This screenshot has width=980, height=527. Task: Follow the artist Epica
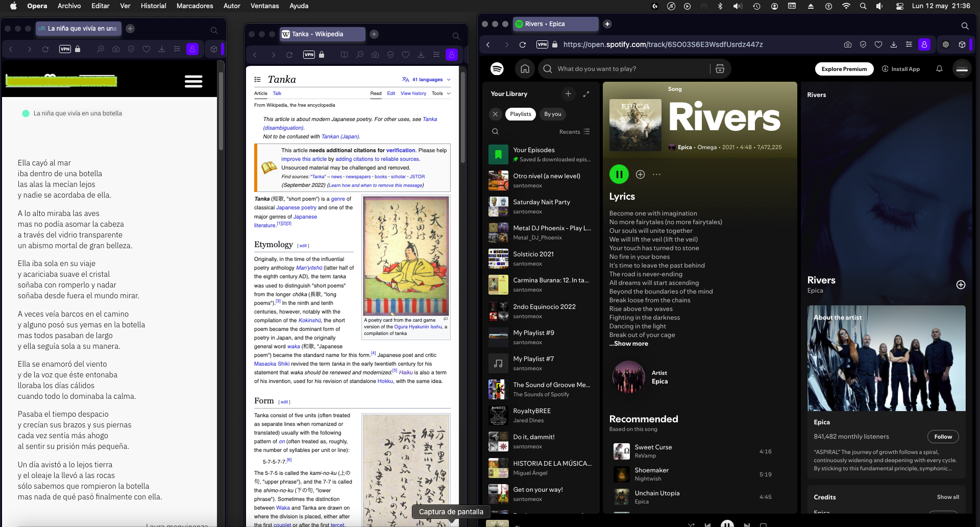pos(943,437)
